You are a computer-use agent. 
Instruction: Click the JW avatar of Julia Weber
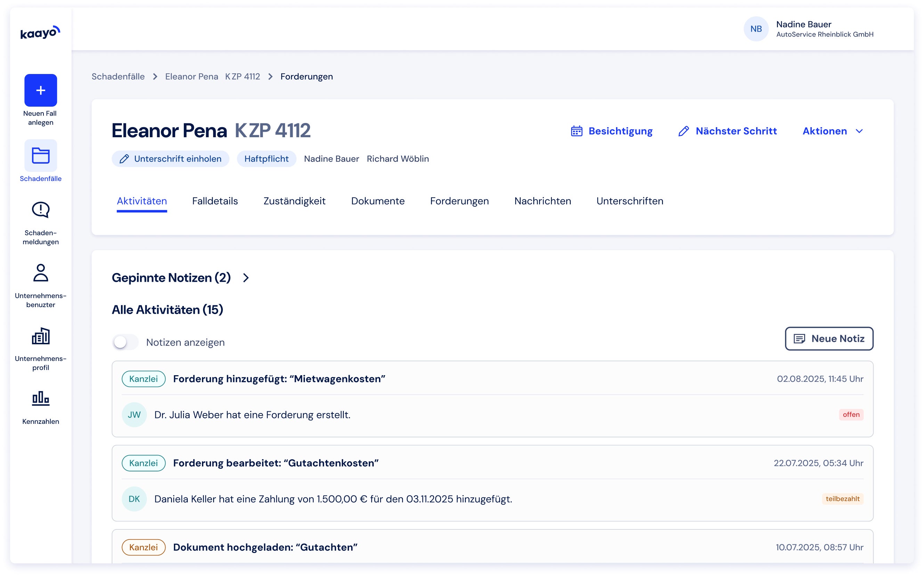(x=134, y=415)
